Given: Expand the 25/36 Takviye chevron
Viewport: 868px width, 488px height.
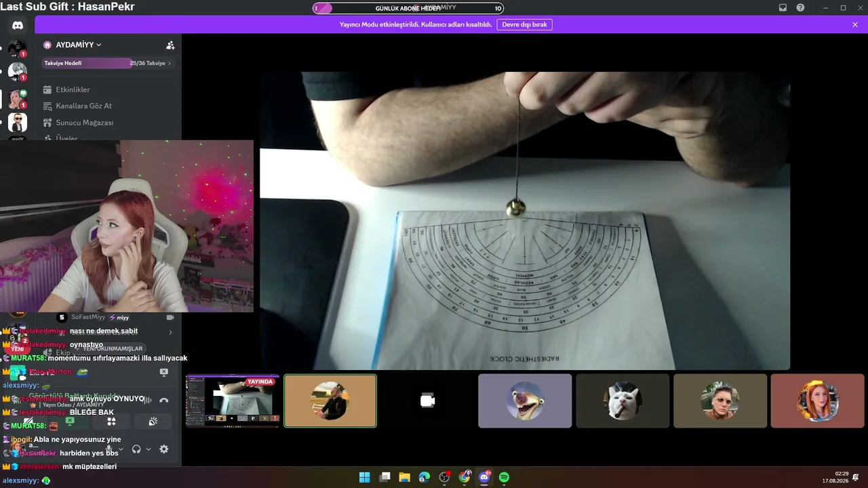Looking at the screenshot, I should pos(170,63).
